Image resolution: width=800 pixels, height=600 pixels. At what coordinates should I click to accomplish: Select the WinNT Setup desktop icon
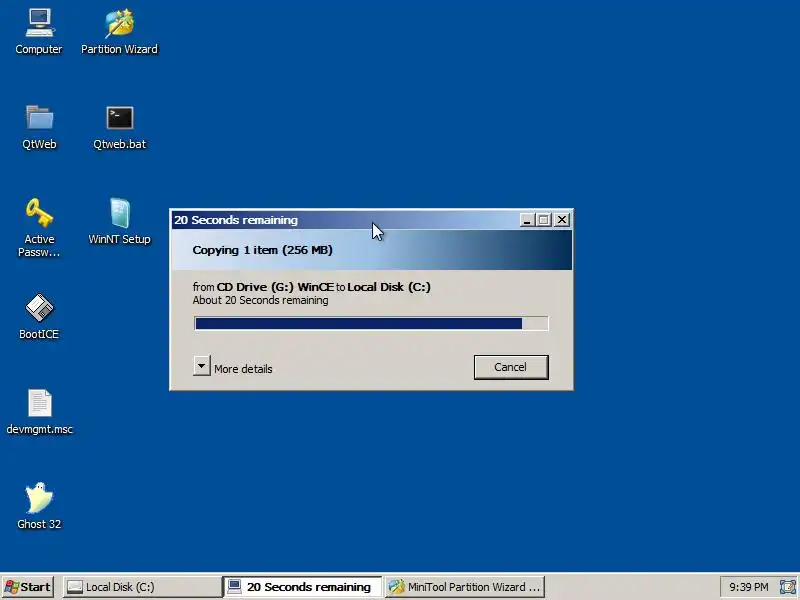[119, 221]
